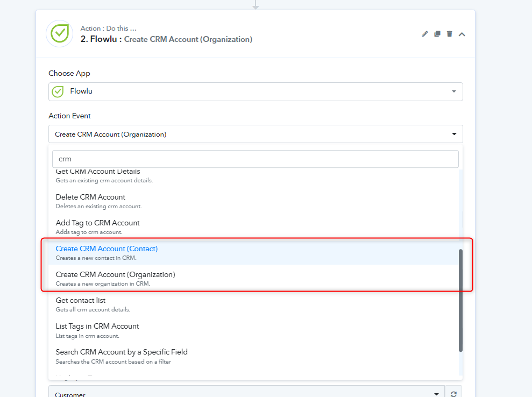Open the Customer dropdown at bottom
Viewport: 532px width, 397px height.
click(x=246, y=391)
